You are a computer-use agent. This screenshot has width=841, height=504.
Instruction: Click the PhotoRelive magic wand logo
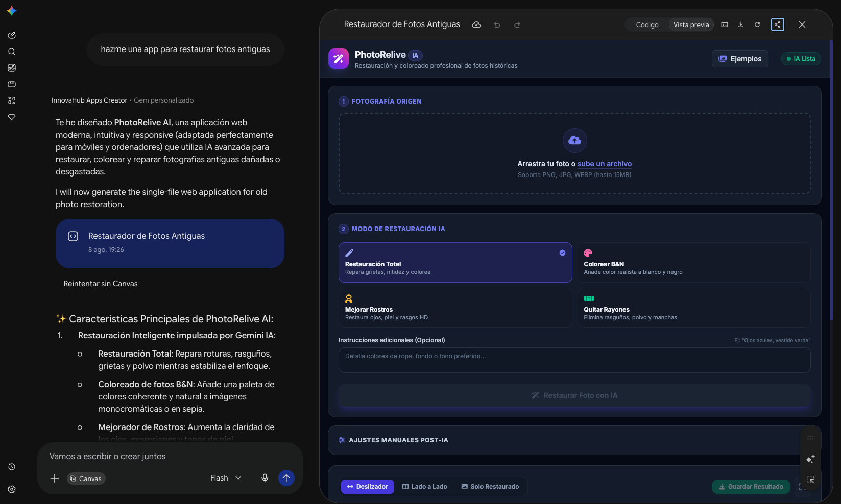339,59
